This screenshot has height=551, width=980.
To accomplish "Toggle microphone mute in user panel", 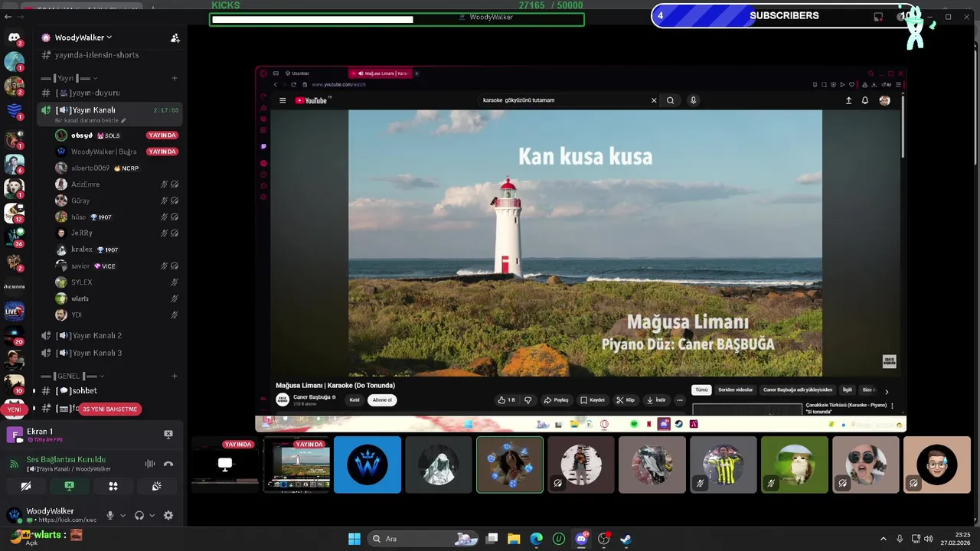I will point(110,516).
